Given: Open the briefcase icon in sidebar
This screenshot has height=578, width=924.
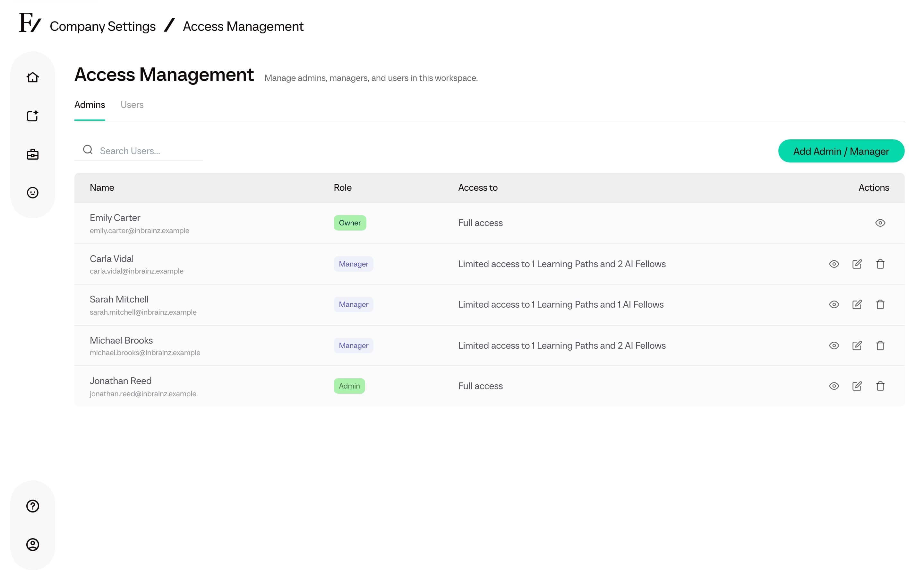Looking at the screenshot, I should [32, 154].
